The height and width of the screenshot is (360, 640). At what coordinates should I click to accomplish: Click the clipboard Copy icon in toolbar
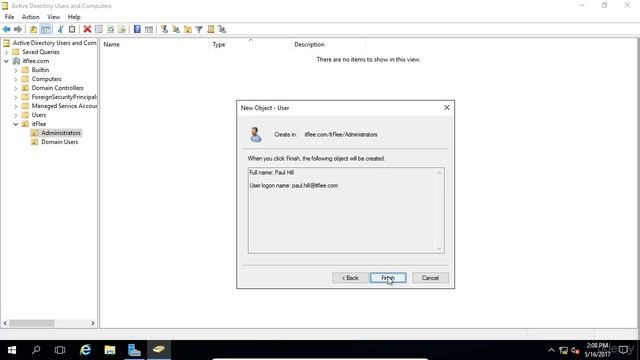(x=72, y=29)
